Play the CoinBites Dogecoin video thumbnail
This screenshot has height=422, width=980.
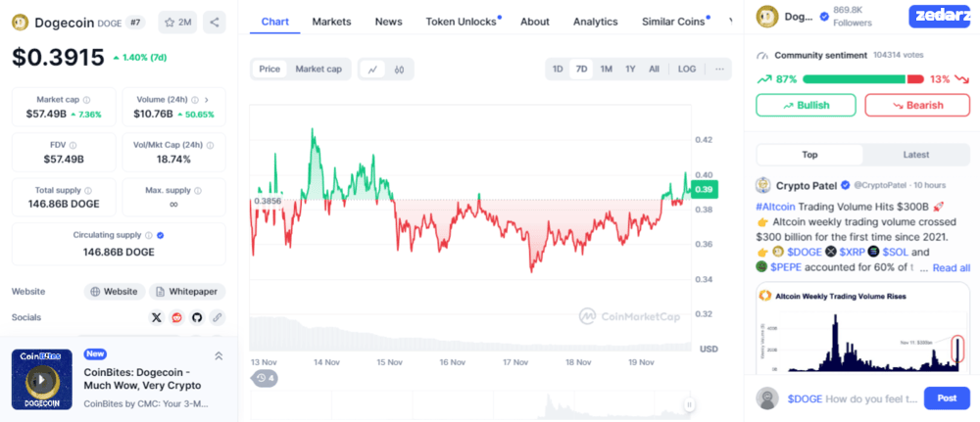42,380
